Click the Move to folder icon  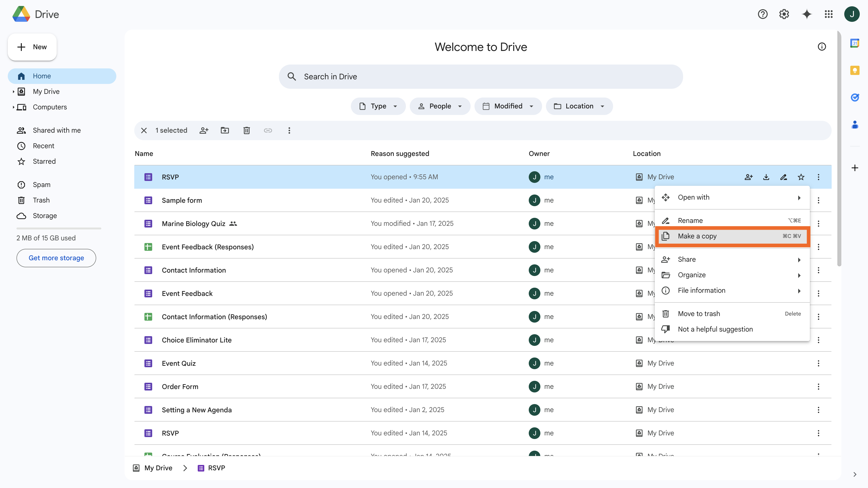(225, 130)
